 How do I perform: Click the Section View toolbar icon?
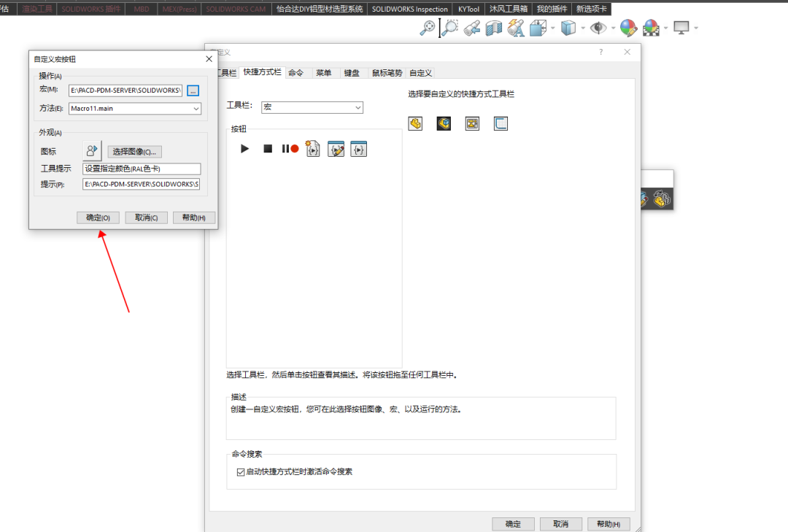pos(493,28)
